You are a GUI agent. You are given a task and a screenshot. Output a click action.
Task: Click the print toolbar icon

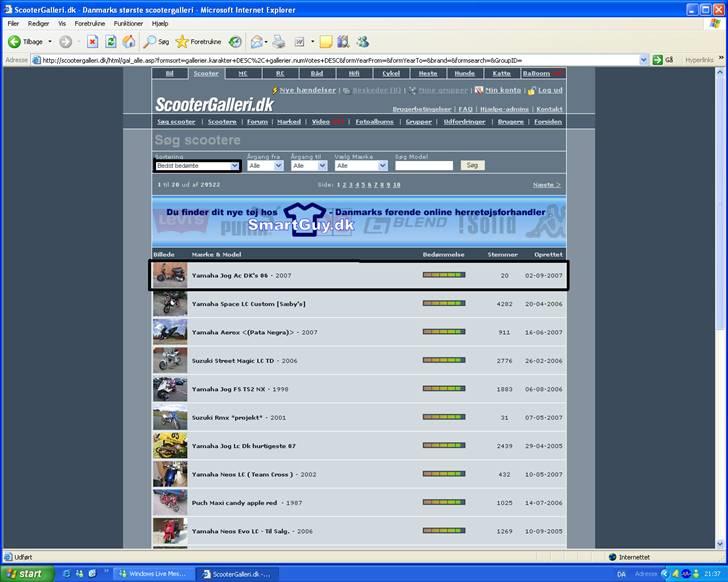(279, 42)
